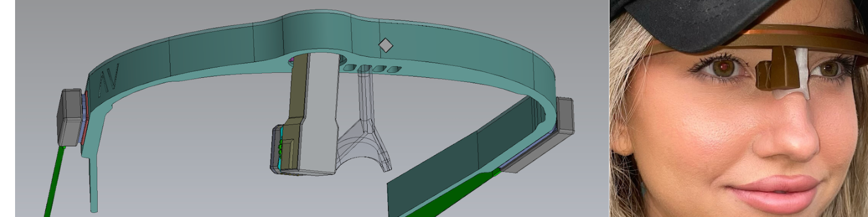Image resolution: width=868 pixels, height=217 pixels.
Task: Select the row of slot holes beside the column
Action: click(x=371, y=69)
